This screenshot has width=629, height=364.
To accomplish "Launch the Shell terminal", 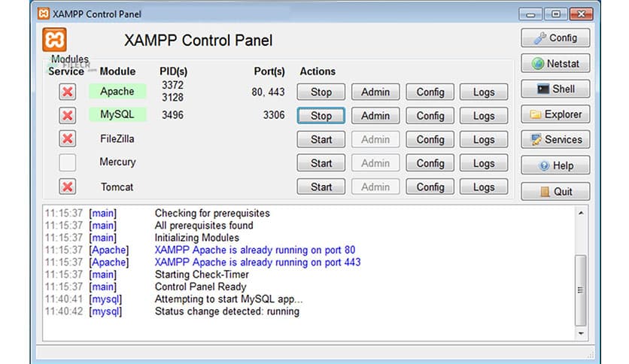I will pos(555,89).
